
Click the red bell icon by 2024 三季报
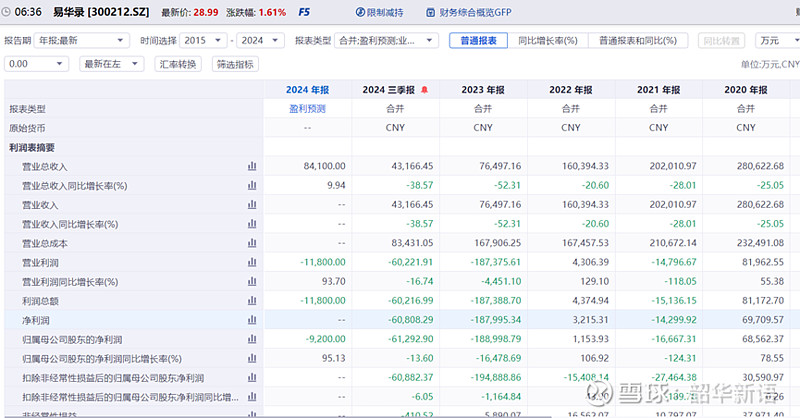(x=424, y=90)
